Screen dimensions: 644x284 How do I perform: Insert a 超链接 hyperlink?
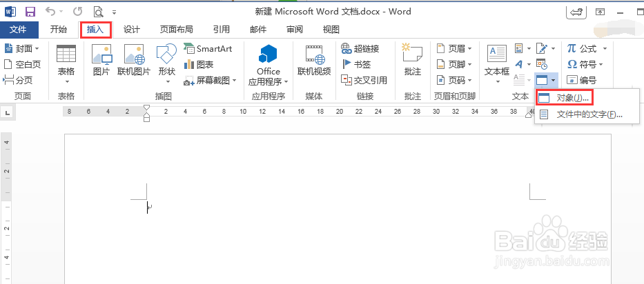360,49
